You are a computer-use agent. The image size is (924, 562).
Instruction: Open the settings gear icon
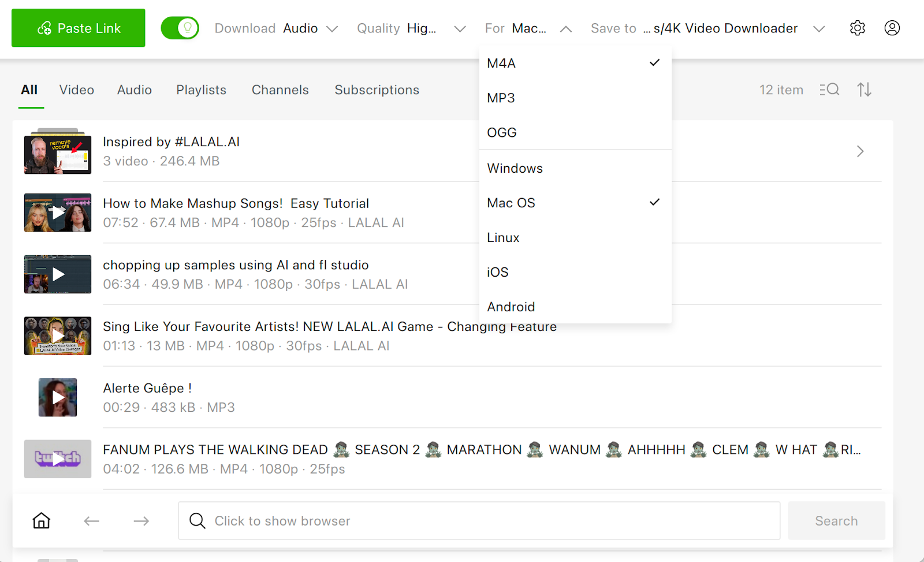click(857, 28)
